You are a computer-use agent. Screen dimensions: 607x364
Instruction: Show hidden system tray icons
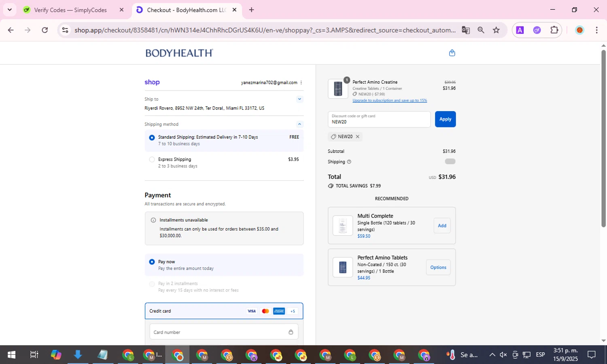coord(492,355)
